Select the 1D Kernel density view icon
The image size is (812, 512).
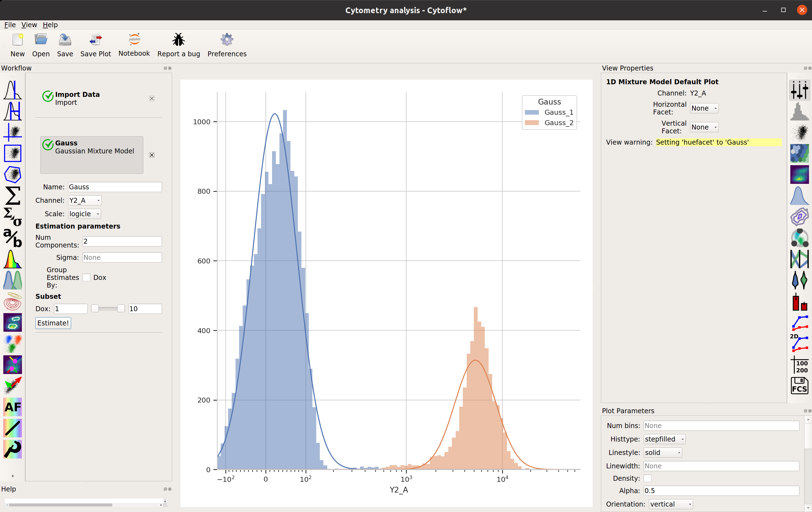coord(799,196)
